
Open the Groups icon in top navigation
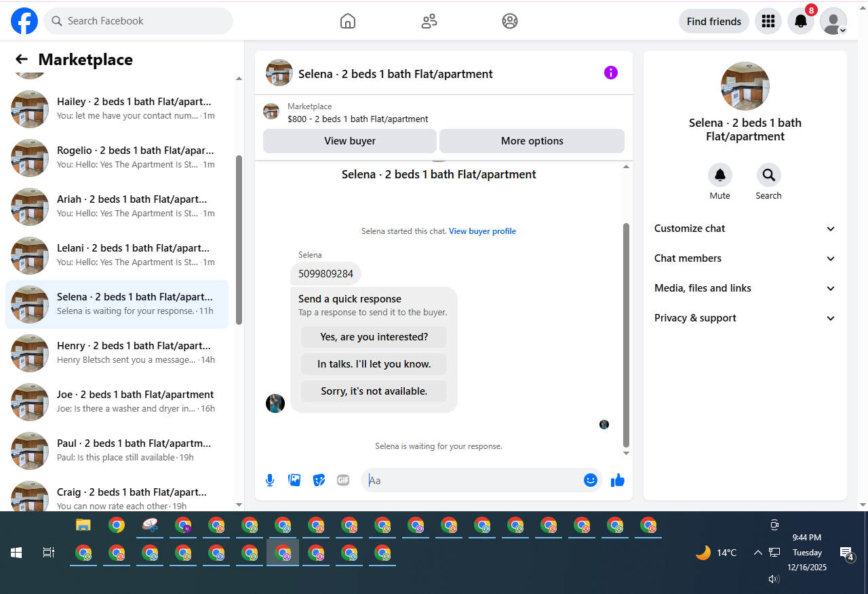pos(510,21)
